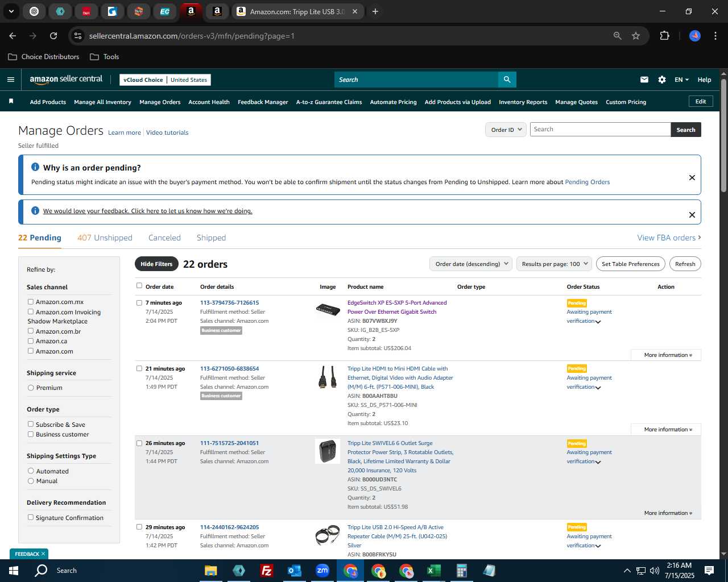This screenshot has width=728, height=582.
Task: Tick the Amazon.ca checkbox
Action: tap(31, 341)
